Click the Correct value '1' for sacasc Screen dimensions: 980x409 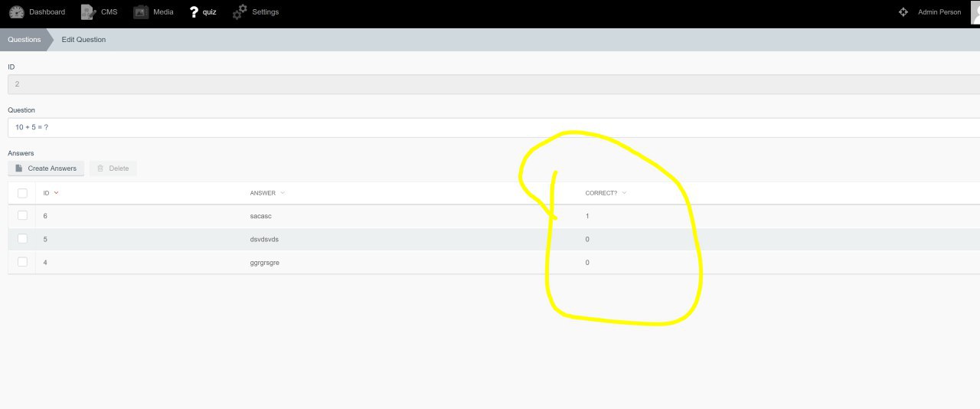[x=587, y=216]
